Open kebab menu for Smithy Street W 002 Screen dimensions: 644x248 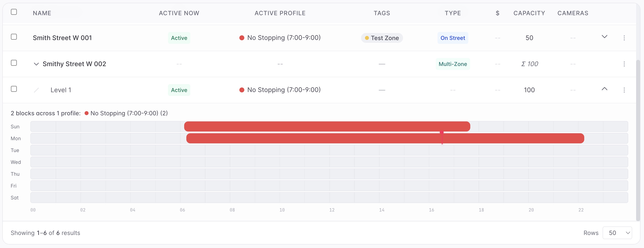[624, 64]
